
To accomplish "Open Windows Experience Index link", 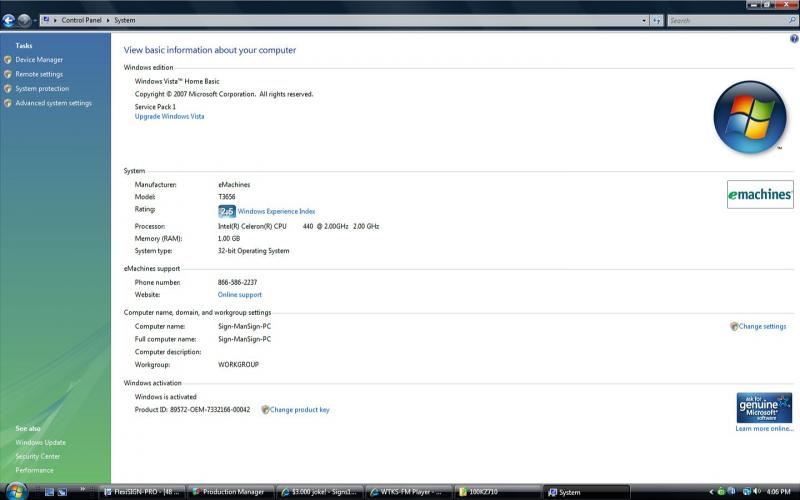I will click(x=276, y=211).
